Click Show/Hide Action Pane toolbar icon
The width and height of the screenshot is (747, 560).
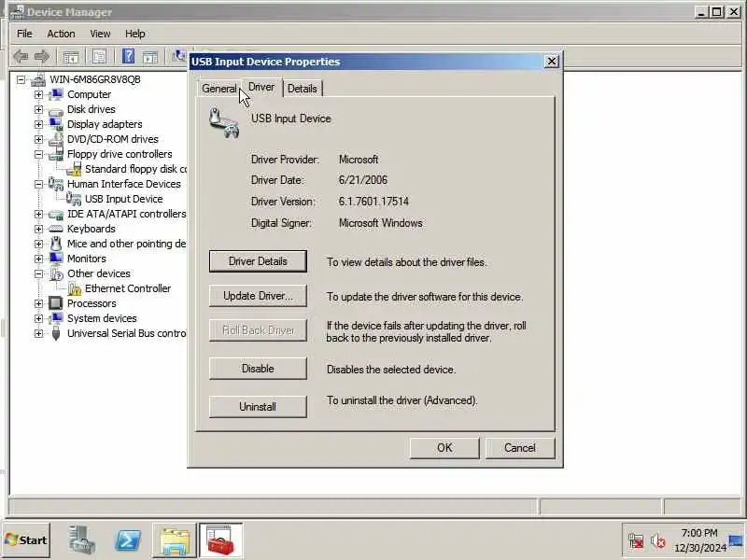click(149, 57)
